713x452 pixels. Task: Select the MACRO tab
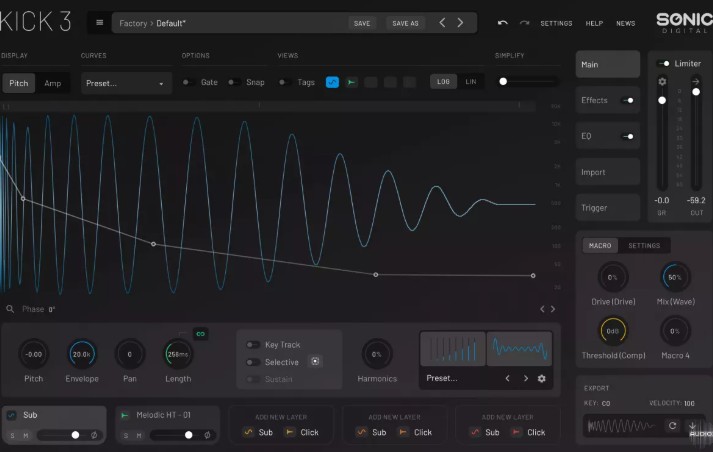click(x=600, y=246)
